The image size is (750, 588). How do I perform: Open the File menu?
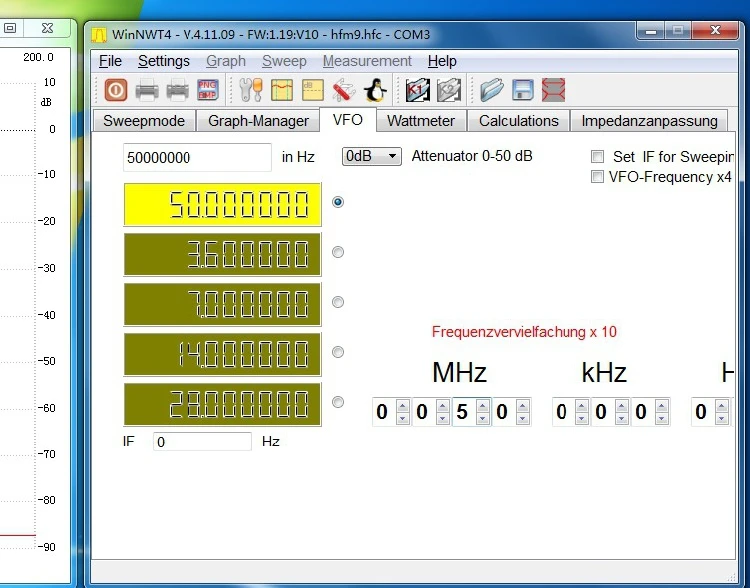(x=110, y=61)
